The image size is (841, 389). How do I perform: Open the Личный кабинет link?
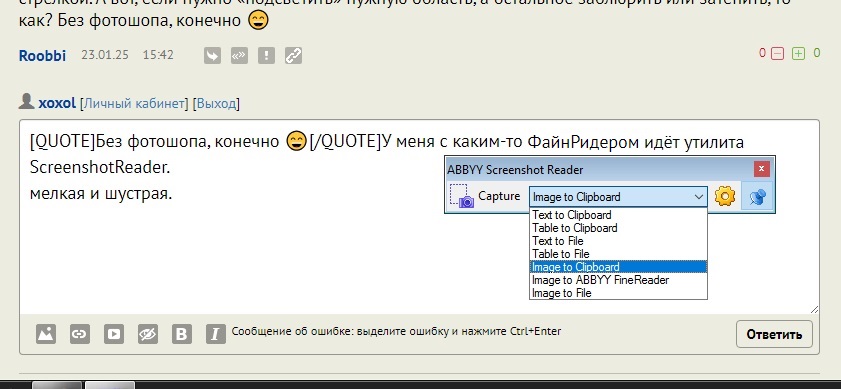(x=134, y=104)
